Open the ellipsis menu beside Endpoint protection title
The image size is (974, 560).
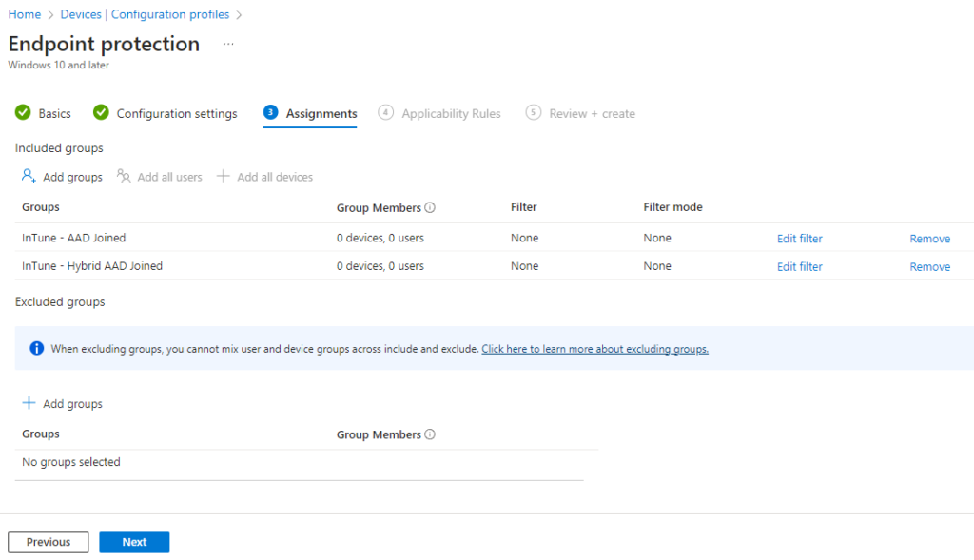227,44
